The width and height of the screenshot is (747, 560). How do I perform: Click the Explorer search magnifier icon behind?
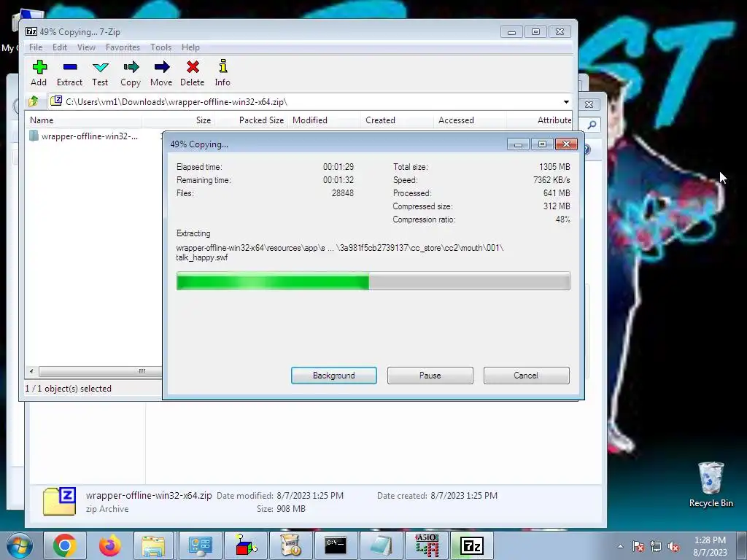point(592,125)
